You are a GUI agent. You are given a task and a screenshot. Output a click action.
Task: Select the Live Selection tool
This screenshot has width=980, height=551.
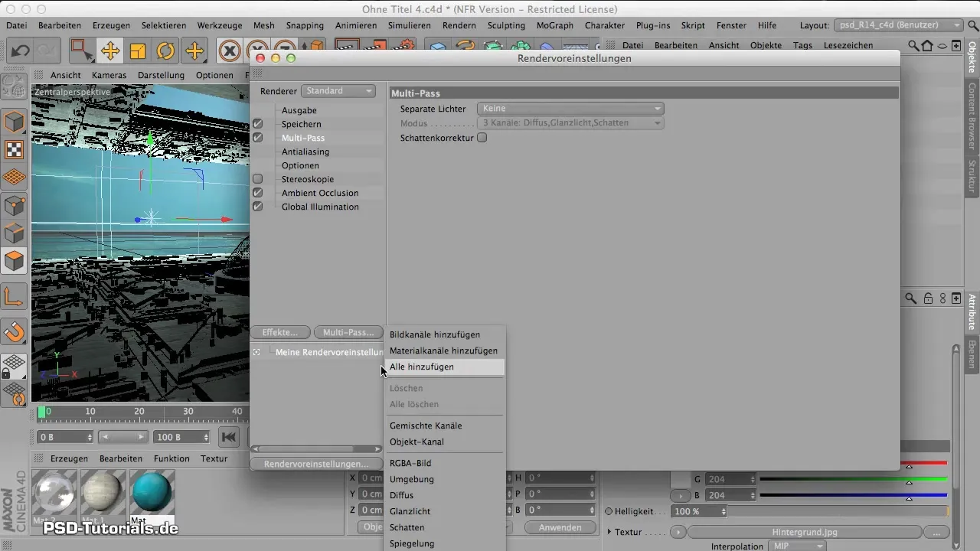(81, 51)
